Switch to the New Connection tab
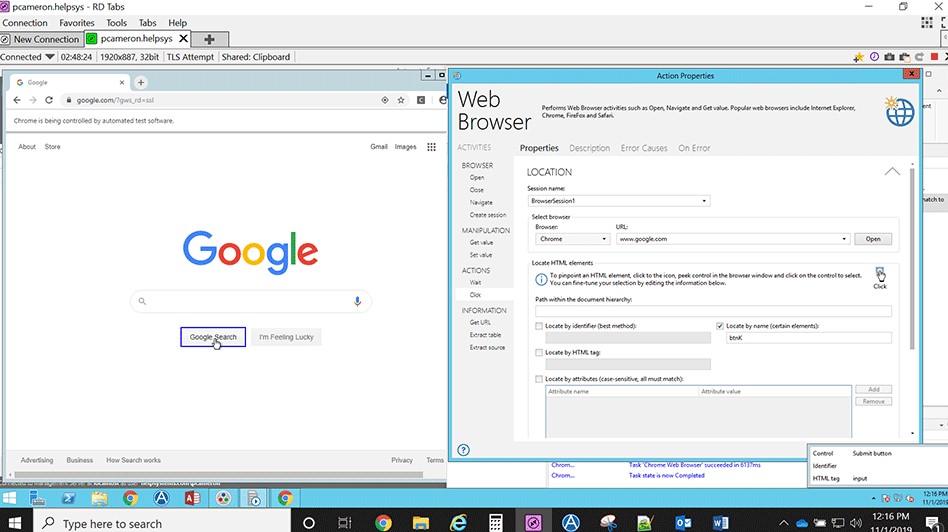Image resolution: width=948 pixels, height=532 pixels. [41, 39]
